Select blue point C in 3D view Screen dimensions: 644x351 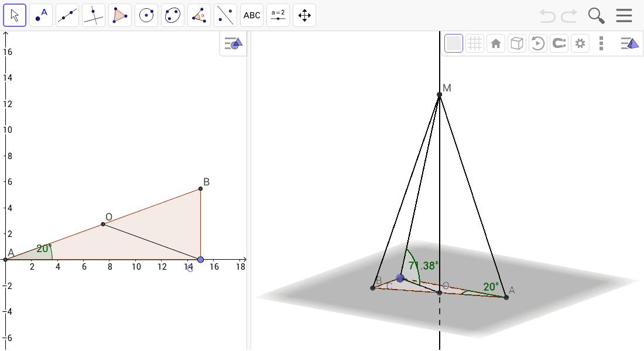(400, 278)
